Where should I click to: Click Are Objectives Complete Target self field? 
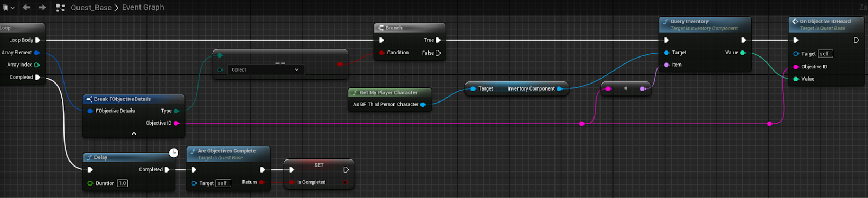(223, 183)
